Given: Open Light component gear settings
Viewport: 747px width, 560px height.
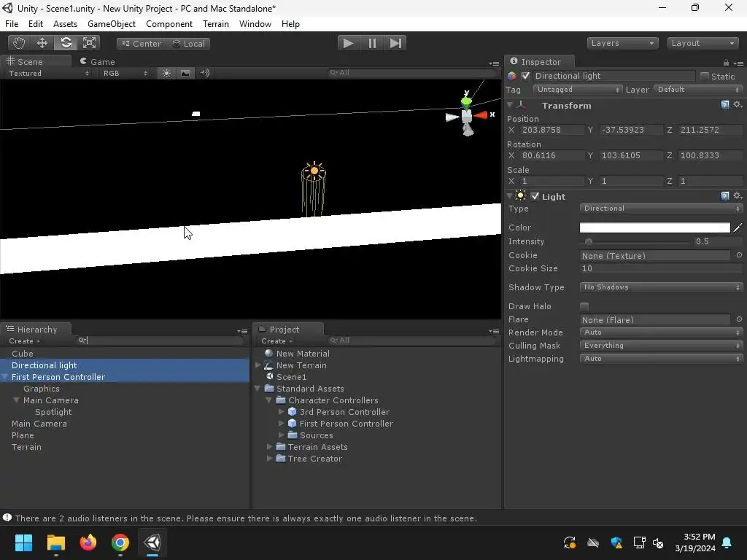Looking at the screenshot, I should [x=738, y=195].
